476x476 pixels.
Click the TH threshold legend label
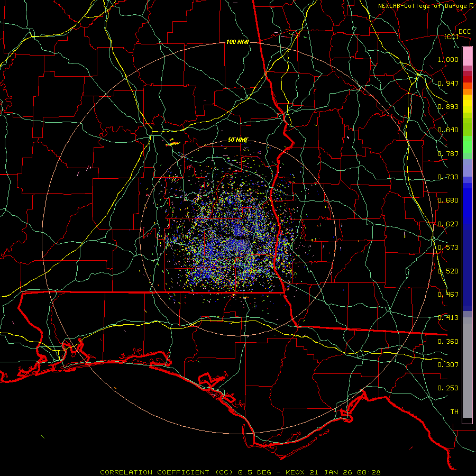coord(454,412)
